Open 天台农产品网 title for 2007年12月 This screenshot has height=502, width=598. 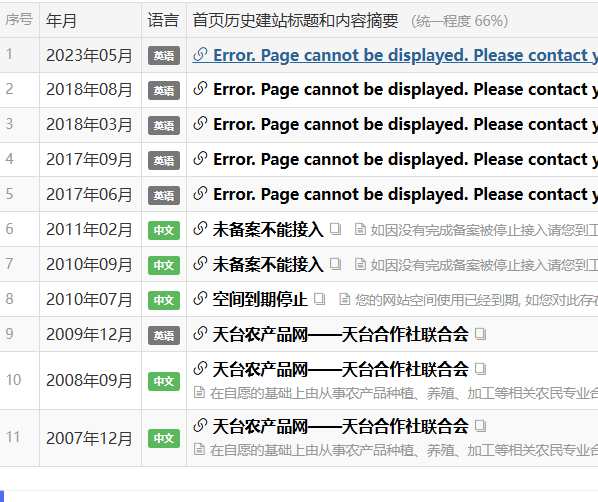[340, 426]
